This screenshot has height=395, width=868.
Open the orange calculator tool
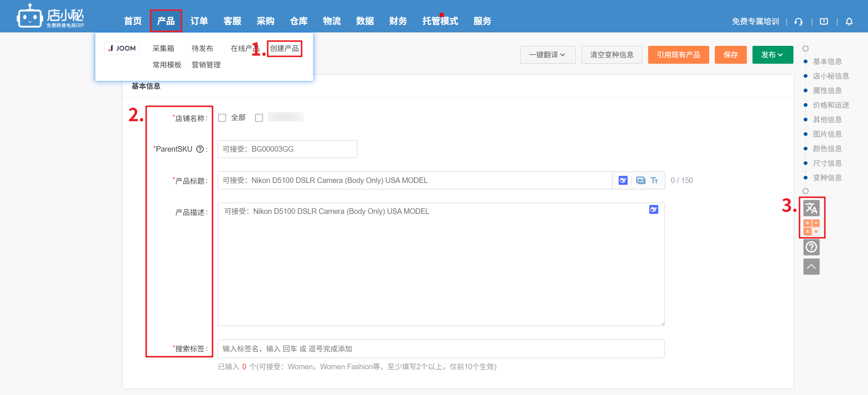pos(811,227)
